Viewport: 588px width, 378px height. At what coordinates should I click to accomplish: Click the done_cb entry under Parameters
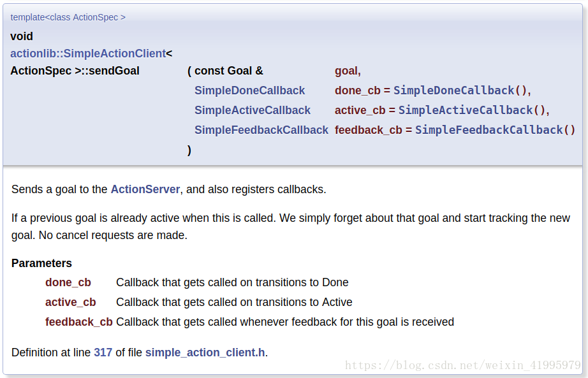pos(68,282)
